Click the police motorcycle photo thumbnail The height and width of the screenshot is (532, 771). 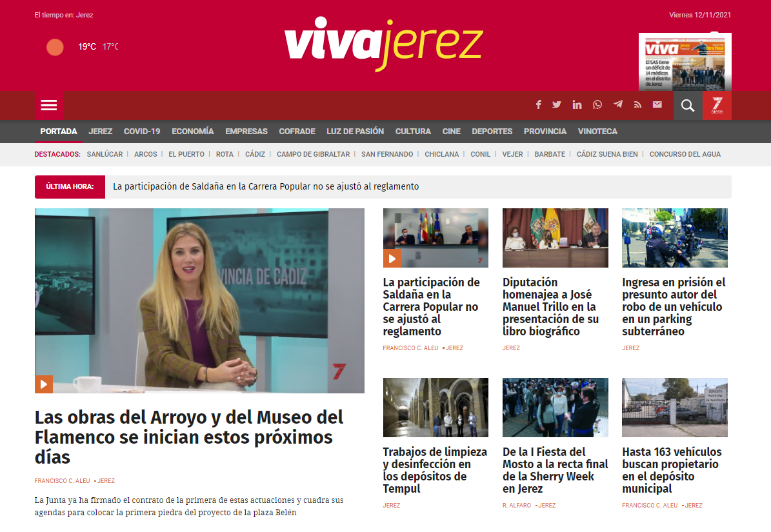tap(675, 238)
